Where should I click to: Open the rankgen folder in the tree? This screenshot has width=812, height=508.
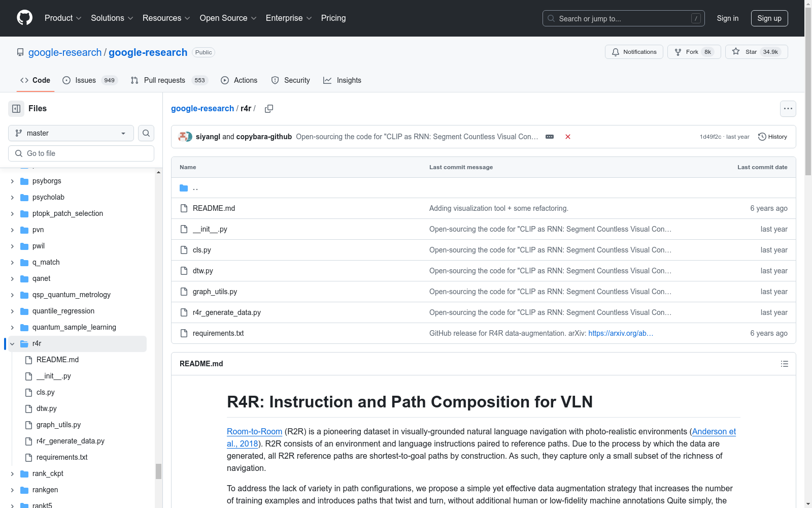click(x=45, y=490)
